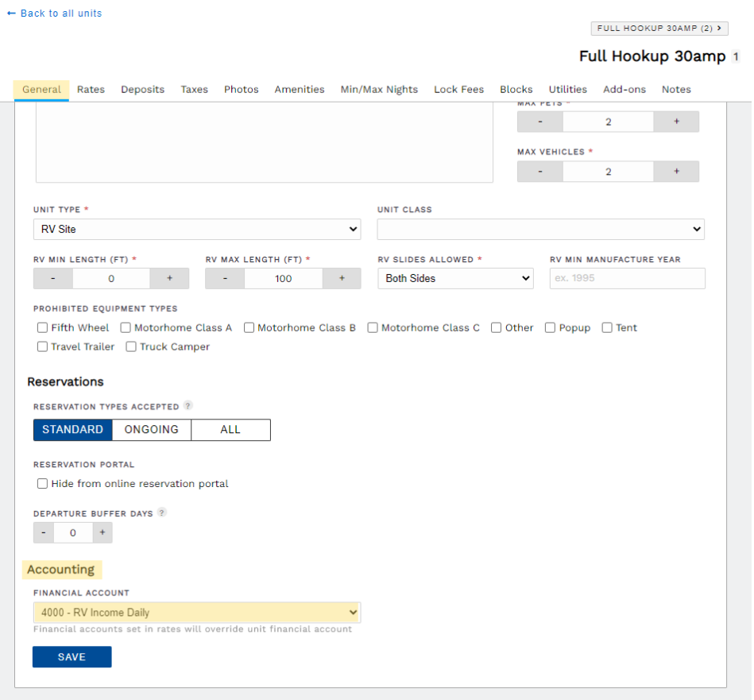Open help tooltip for Reservation Types Accepted

pos(188,405)
